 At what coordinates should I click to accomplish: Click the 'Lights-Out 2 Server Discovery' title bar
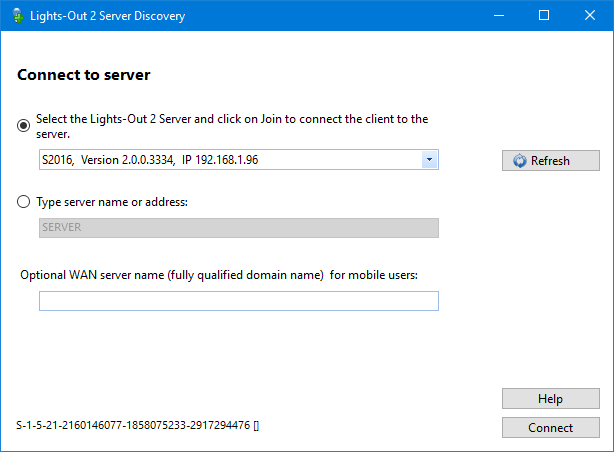250,16
